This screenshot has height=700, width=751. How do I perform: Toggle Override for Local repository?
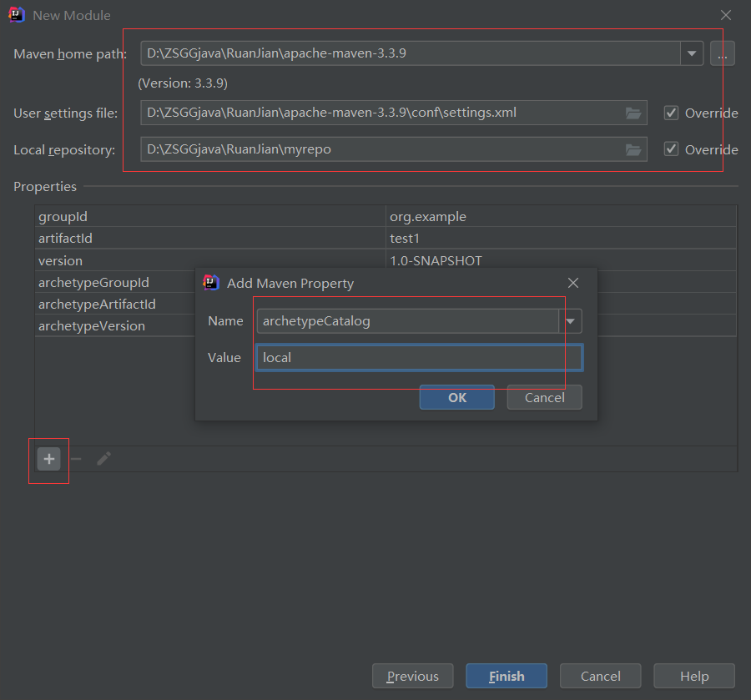pos(671,149)
